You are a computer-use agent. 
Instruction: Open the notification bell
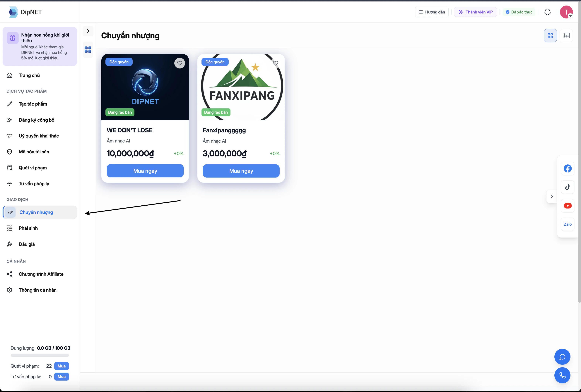point(547,12)
